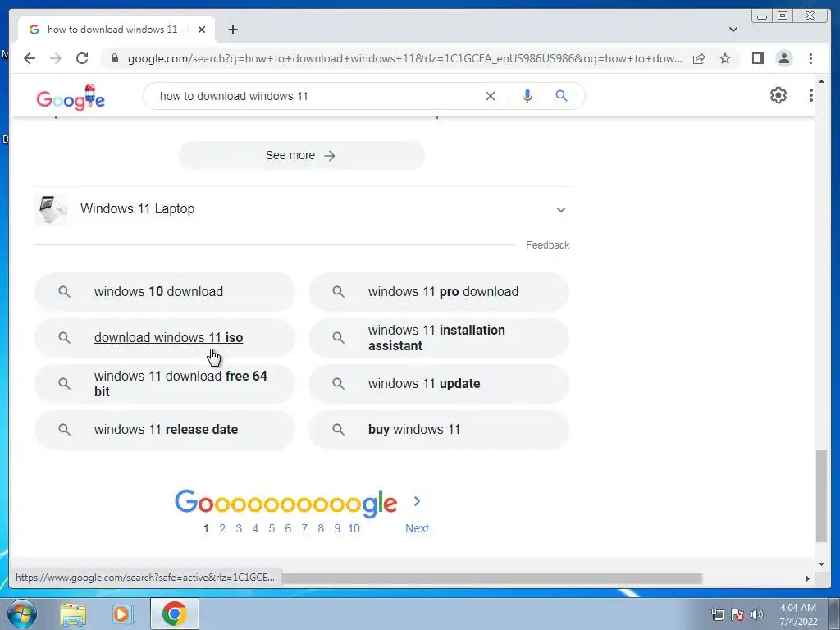The width and height of the screenshot is (840, 630).
Task: Open the Chrome profile avatar icon
Action: [783, 58]
